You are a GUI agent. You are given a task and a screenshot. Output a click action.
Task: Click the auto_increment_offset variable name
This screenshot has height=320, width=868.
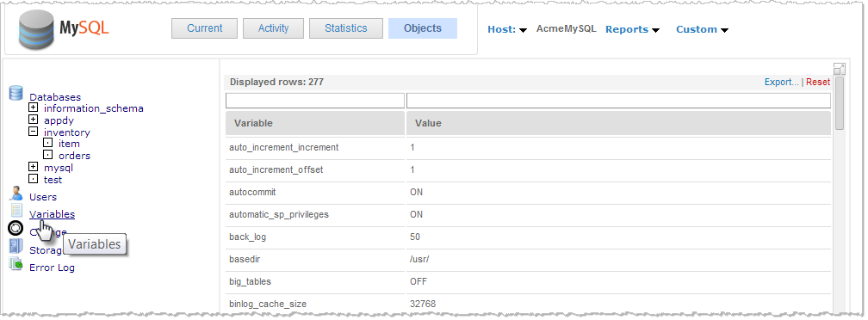pos(276,169)
